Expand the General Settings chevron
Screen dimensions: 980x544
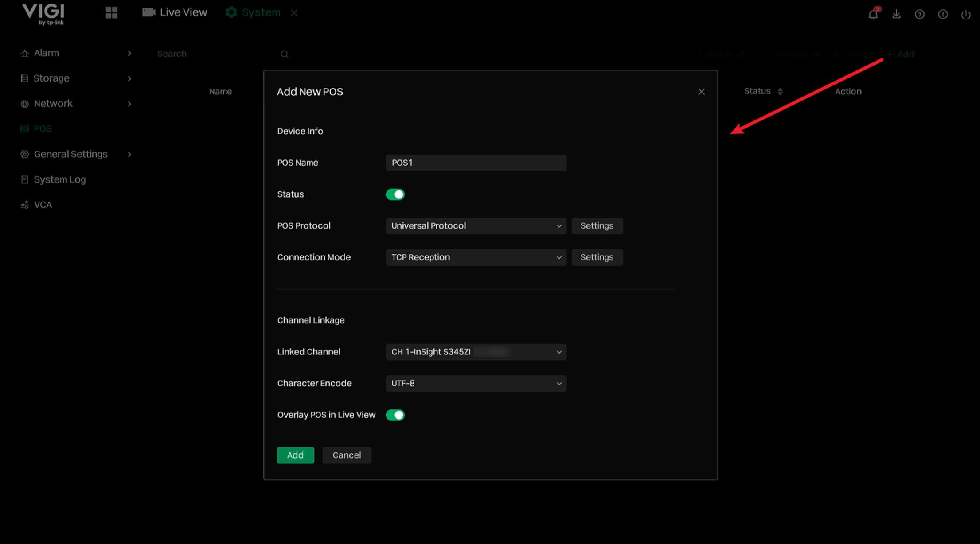coord(129,154)
